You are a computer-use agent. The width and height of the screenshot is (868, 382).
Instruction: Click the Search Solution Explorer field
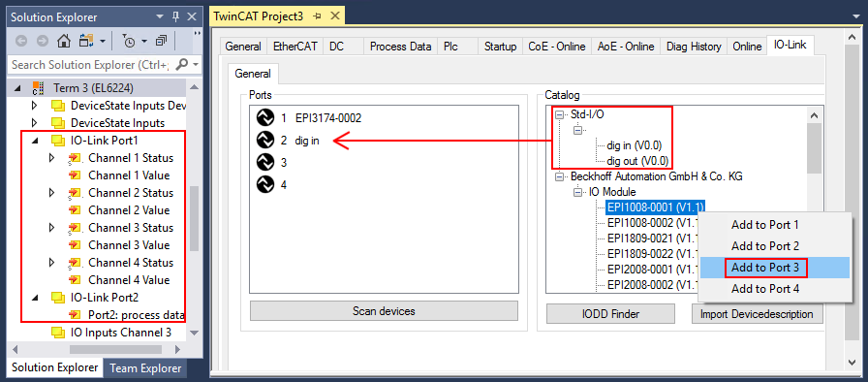(x=91, y=65)
